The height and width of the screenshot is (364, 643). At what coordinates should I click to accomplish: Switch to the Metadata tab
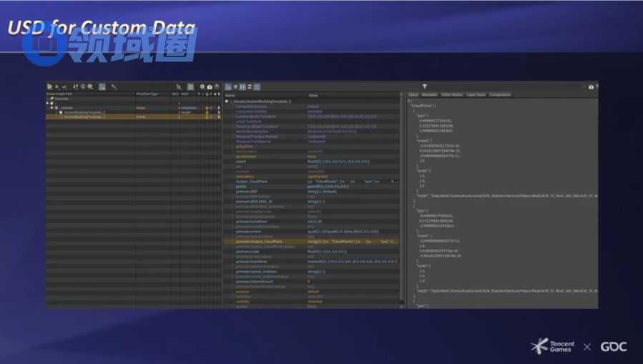pos(429,94)
